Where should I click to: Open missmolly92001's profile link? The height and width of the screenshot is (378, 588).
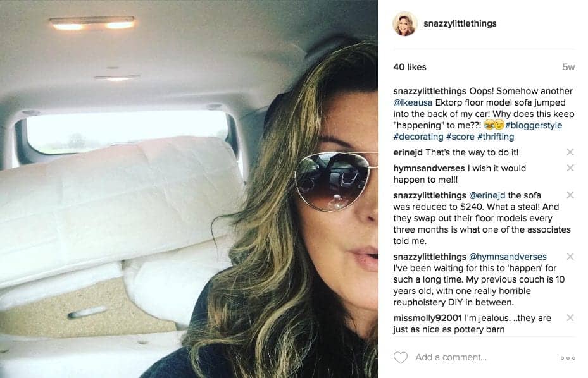click(x=427, y=318)
